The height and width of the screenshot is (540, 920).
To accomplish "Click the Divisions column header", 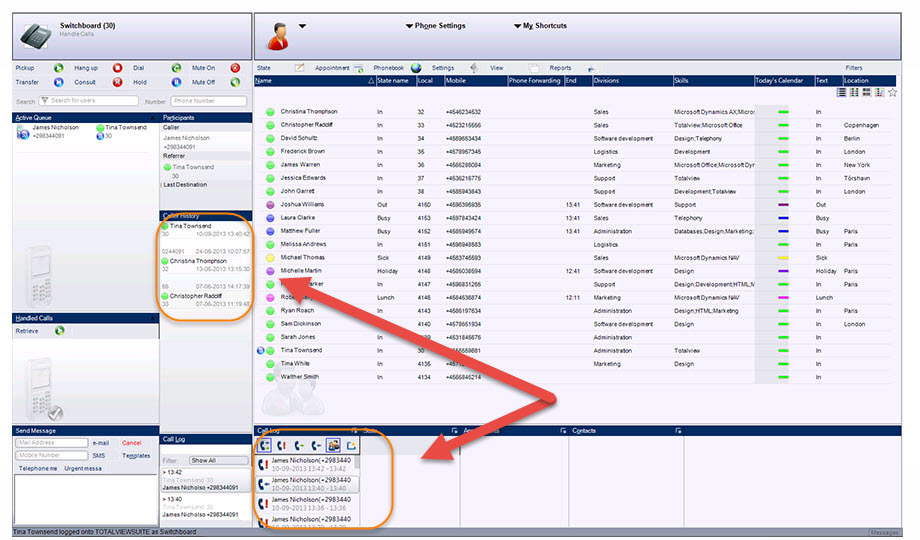I will point(632,80).
